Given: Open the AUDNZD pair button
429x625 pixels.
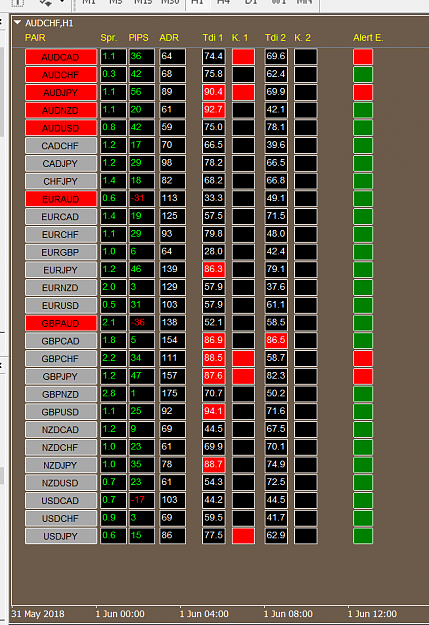Looking at the screenshot, I should point(61,110).
